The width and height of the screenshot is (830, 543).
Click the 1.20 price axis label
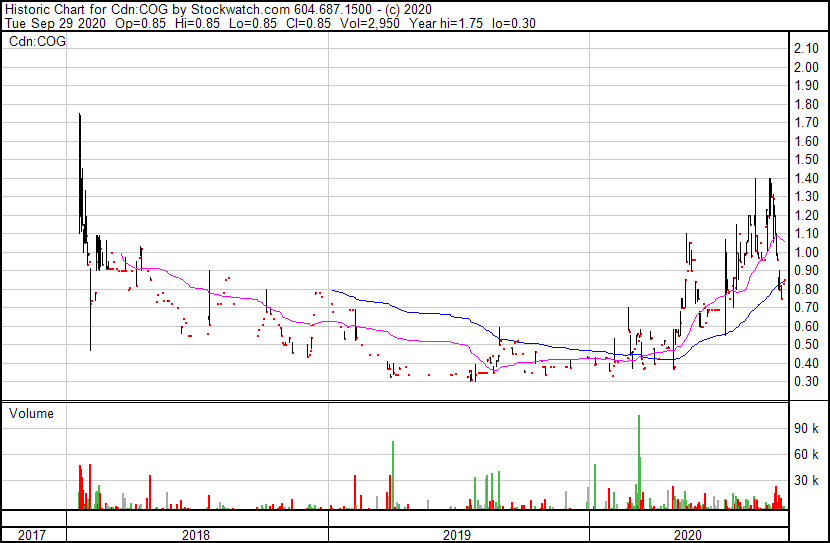[806, 215]
